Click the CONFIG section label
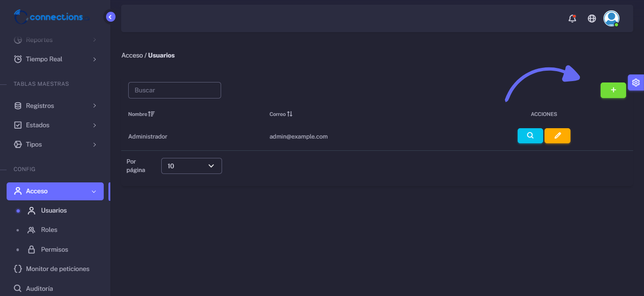644x296 pixels. [x=25, y=169]
